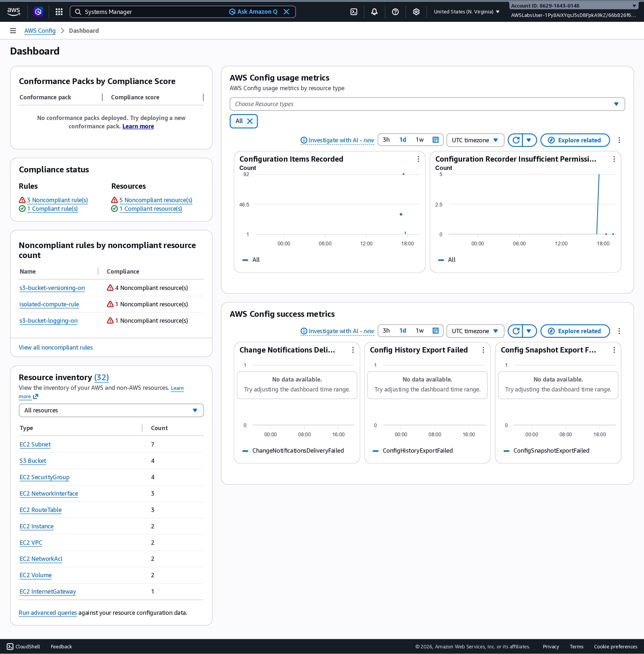Image resolution: width=644 pixels, height=654 pixels.
Task: Open the s3-bucket-logging-on rule
Action: 48,320
